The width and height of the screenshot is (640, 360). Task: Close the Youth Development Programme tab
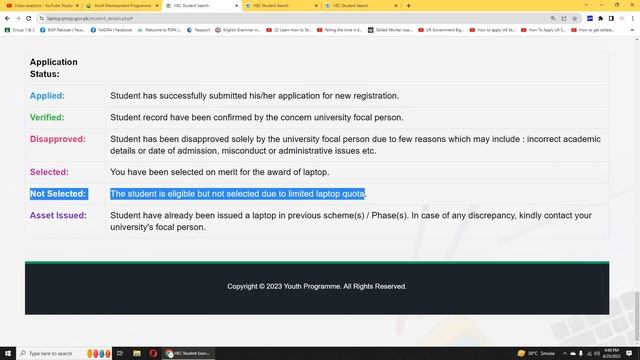pos(157,6)
